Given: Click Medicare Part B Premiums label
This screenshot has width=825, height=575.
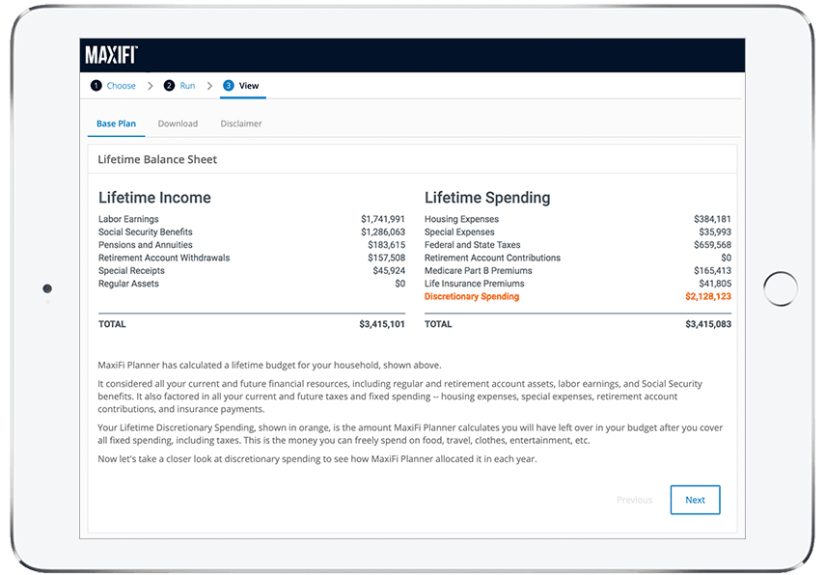Looking at the screenshot, I should coord(478,270).
